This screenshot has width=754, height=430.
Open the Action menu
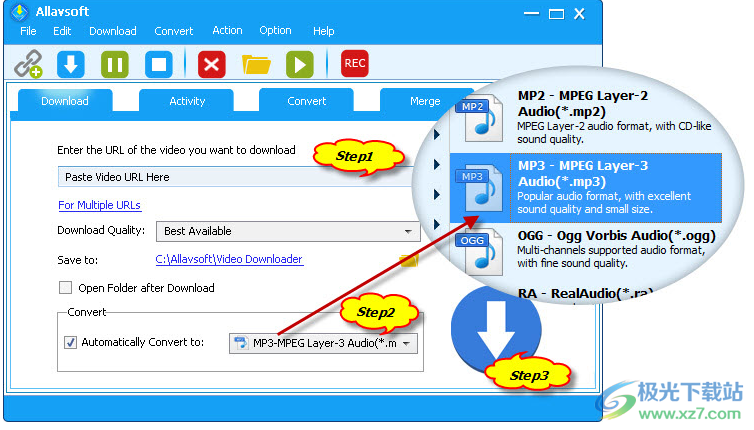tap(227, 31)
